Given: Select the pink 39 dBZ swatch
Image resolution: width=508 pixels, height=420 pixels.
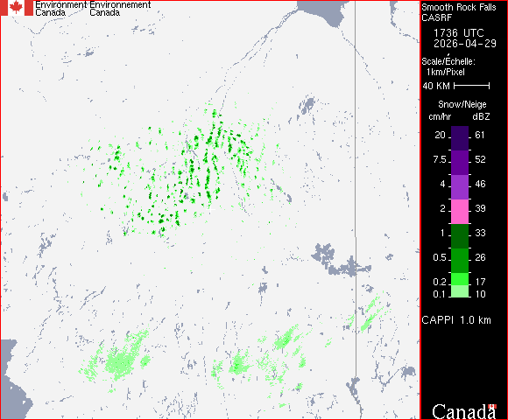Looking at the screenshot, I should [x=460, y=212].
